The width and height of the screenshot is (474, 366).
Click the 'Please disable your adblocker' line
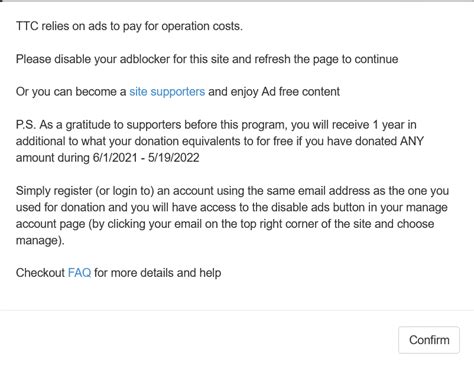207,59
